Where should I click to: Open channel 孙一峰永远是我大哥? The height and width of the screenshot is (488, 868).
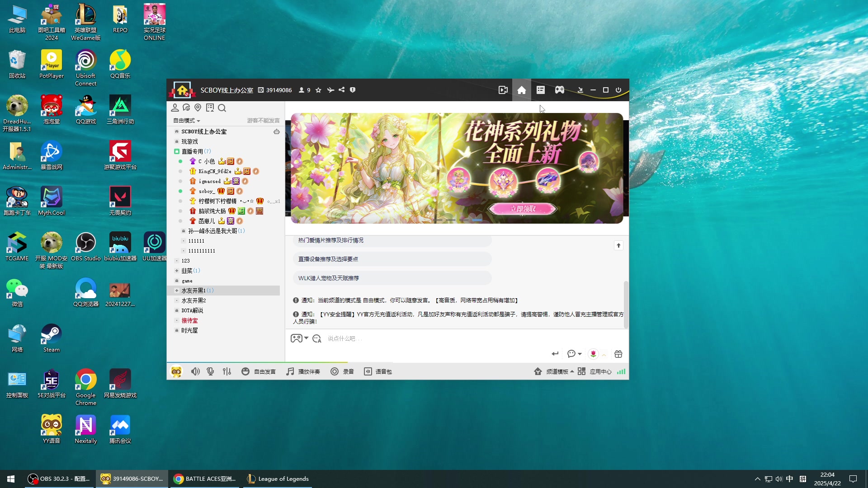212,231
